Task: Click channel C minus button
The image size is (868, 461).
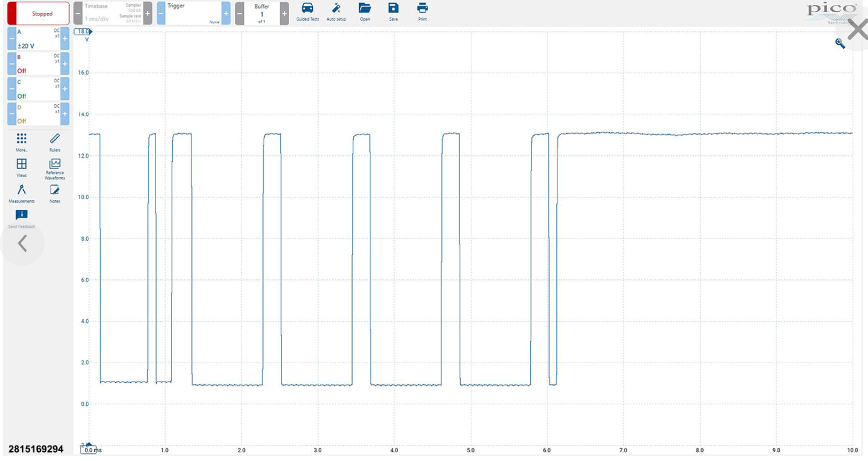Action: point(12,89)
